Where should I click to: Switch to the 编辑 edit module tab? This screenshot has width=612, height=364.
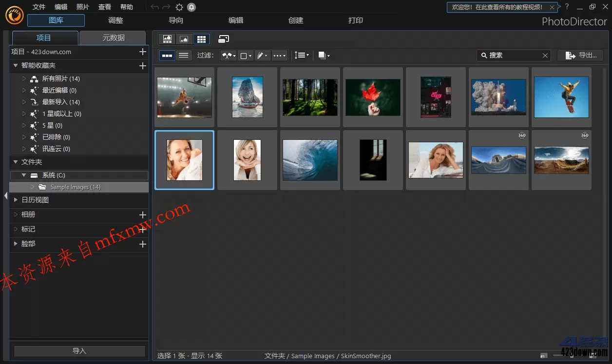pos(236,20)
